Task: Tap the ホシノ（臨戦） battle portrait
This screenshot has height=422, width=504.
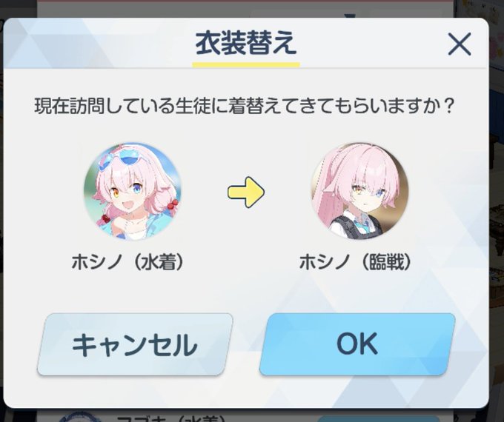Action: point(360,192)
